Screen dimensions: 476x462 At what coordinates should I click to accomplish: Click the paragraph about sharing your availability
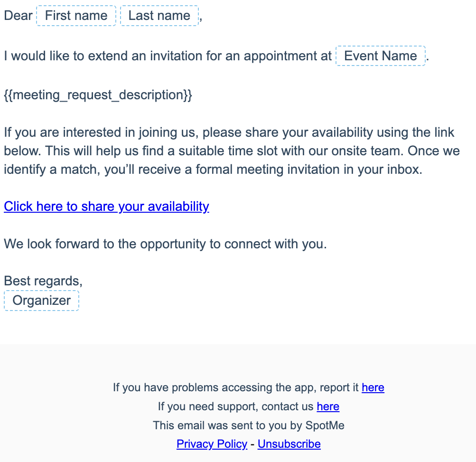pyautogui.click(x=232, y=151)
